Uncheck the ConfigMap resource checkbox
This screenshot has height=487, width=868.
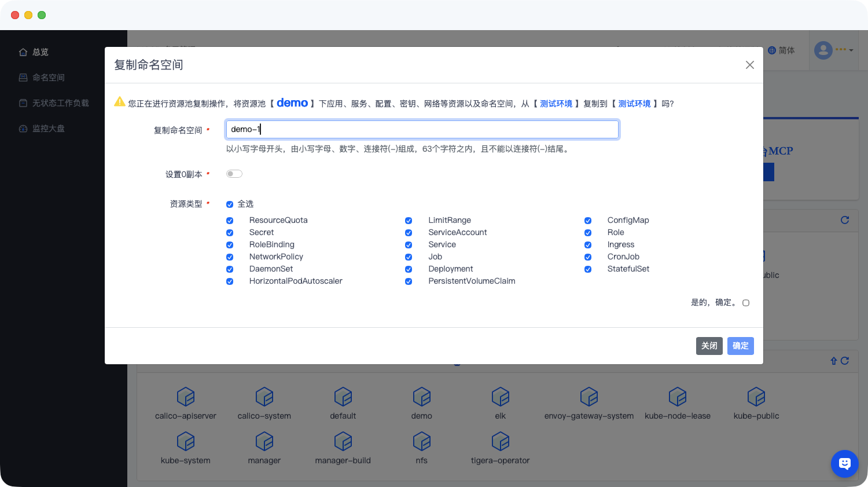click(588, 221)
